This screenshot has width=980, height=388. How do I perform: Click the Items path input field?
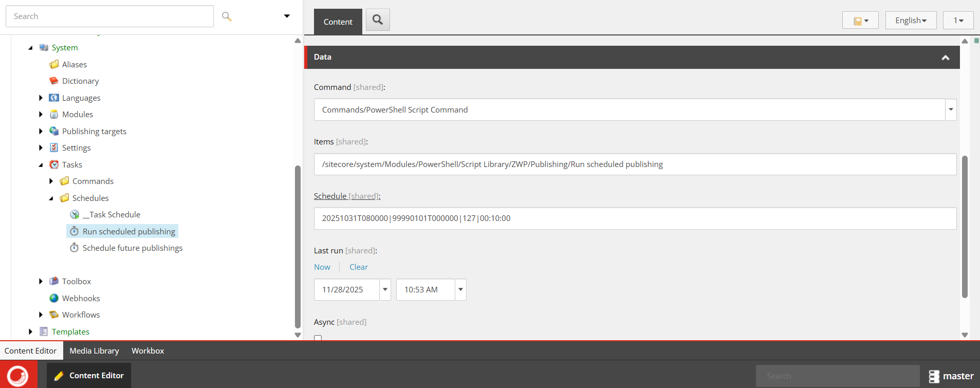[635, 164]
